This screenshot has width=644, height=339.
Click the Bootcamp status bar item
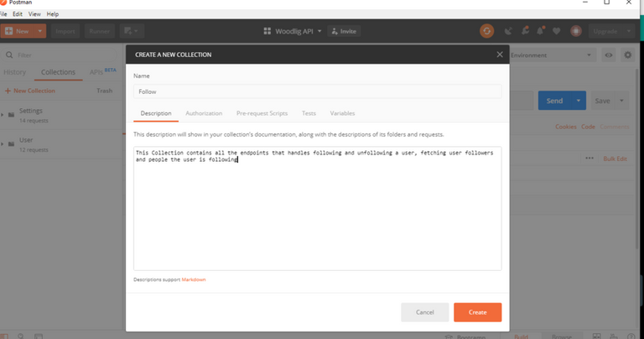(465, 336)
